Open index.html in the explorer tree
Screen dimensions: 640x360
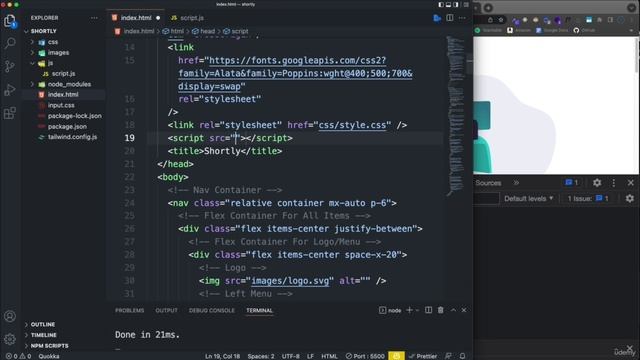(x=63, y=95)
